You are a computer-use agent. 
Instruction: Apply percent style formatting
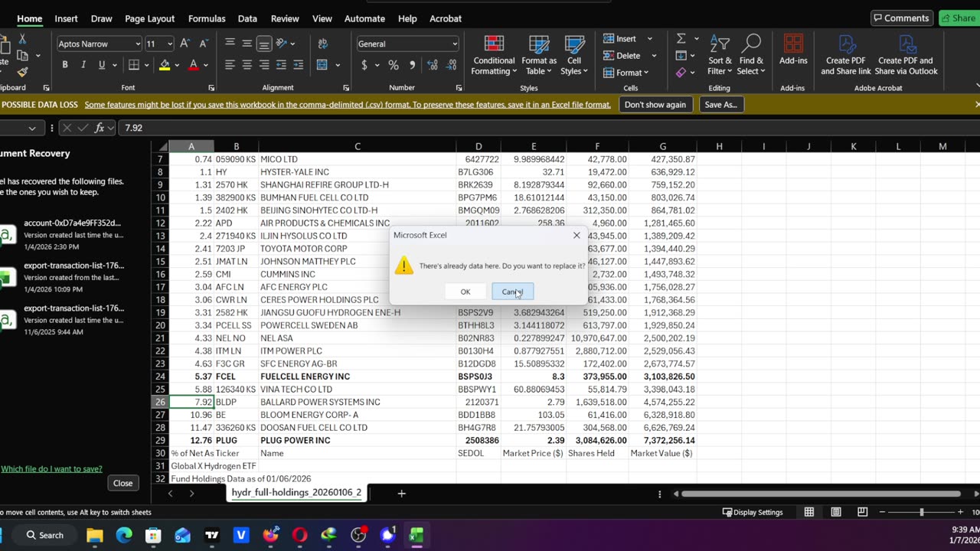pyautogui.click(x=394, y=65)
